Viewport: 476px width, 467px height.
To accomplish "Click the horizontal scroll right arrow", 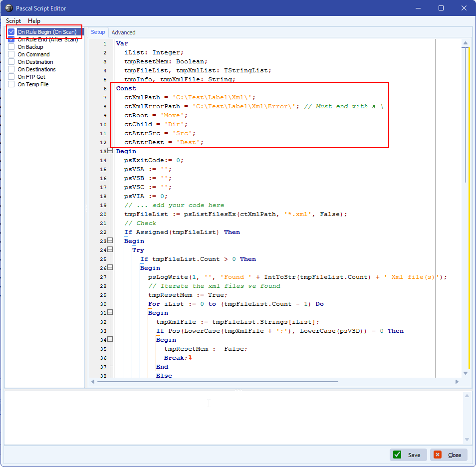I will (457, 382).
